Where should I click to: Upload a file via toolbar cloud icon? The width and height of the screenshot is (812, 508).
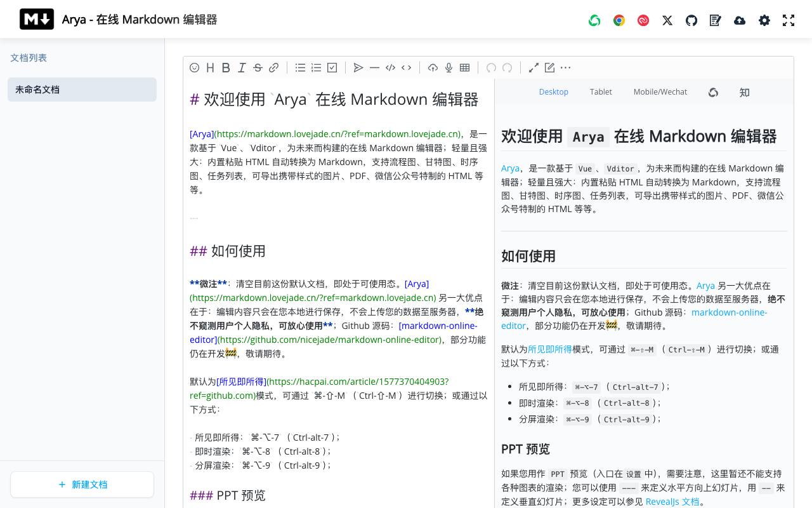pyautogui.click(x=433, y=67)
